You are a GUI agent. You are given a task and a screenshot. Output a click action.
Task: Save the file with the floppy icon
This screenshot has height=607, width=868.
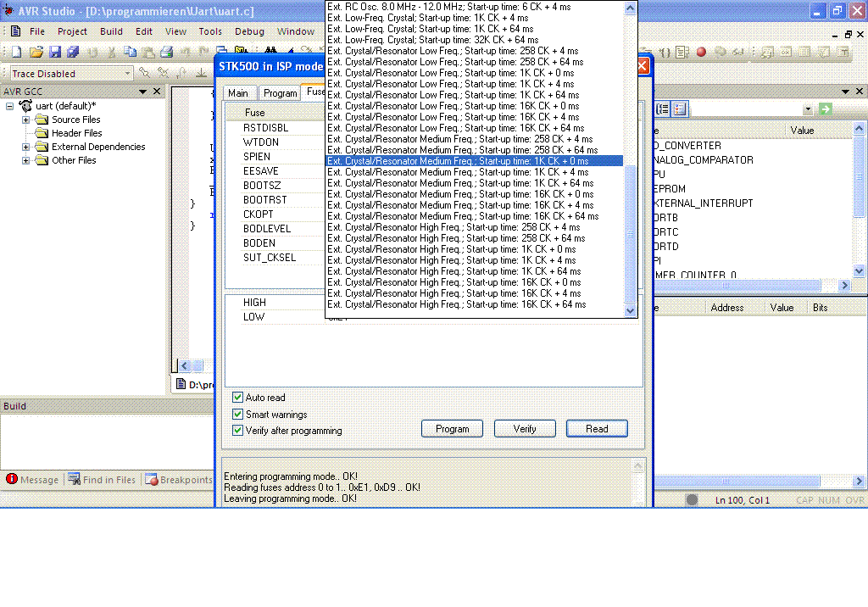point(55,52)
